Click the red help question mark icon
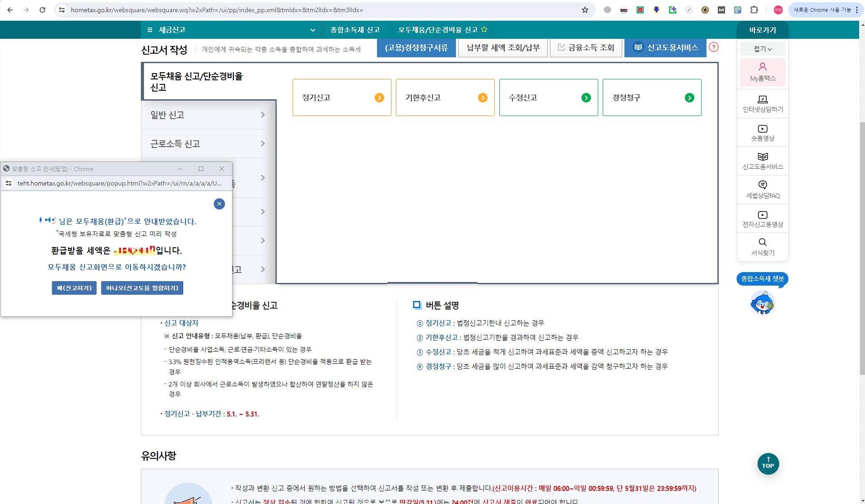The height and width of the screenshot is (504, 865). pos(714,47)
